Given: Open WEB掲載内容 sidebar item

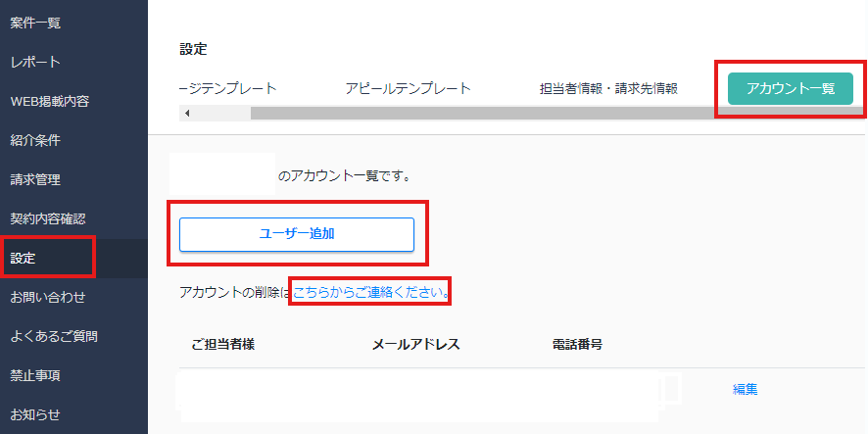Looking at the screenshot, I should tap(49, 101).
